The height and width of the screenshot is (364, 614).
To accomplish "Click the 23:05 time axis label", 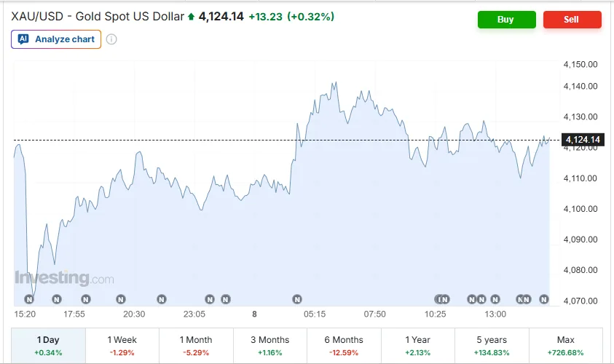I will (x=194, y=314).
